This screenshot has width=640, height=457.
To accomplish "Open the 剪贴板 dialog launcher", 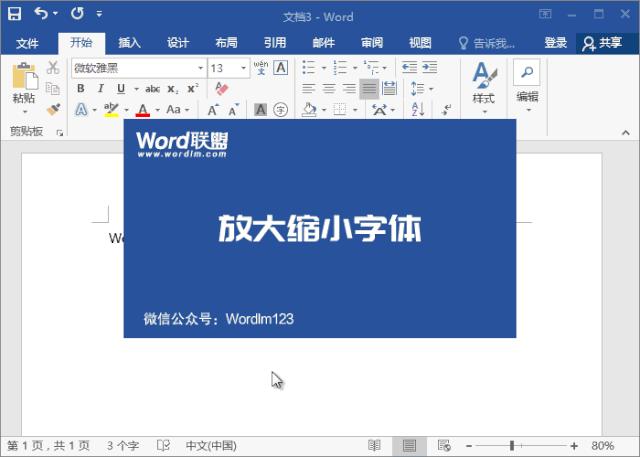I will tap(60, 132).
